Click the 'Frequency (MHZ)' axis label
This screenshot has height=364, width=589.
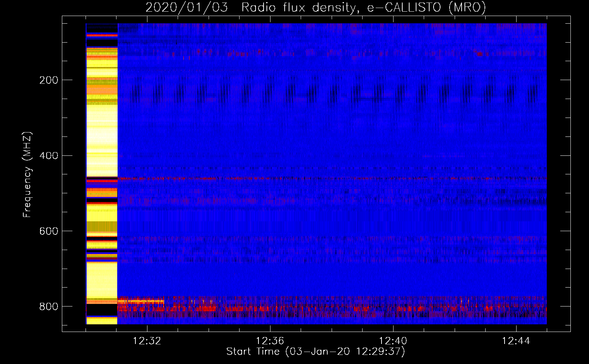[27, 174]
